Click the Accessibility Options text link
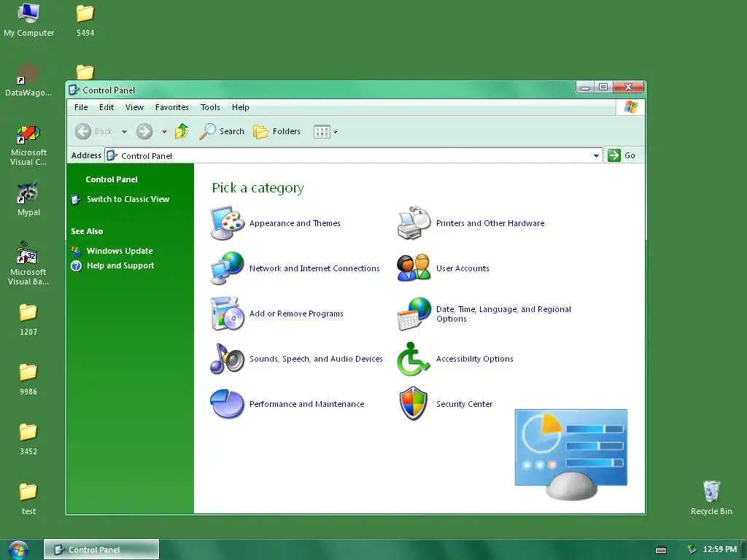The image size is (747, 560). (474, 359)
